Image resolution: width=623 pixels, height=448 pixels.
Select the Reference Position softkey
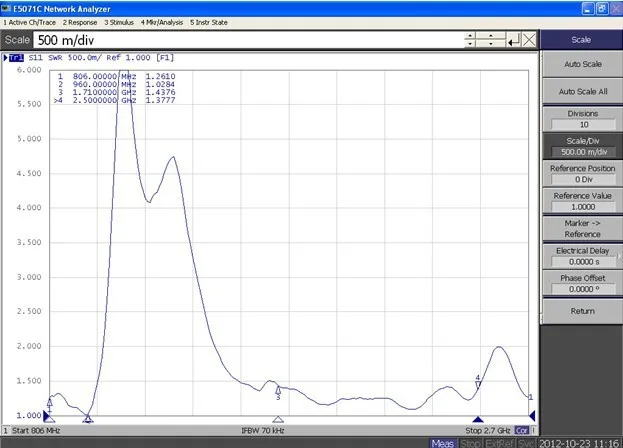pos(582,174)
